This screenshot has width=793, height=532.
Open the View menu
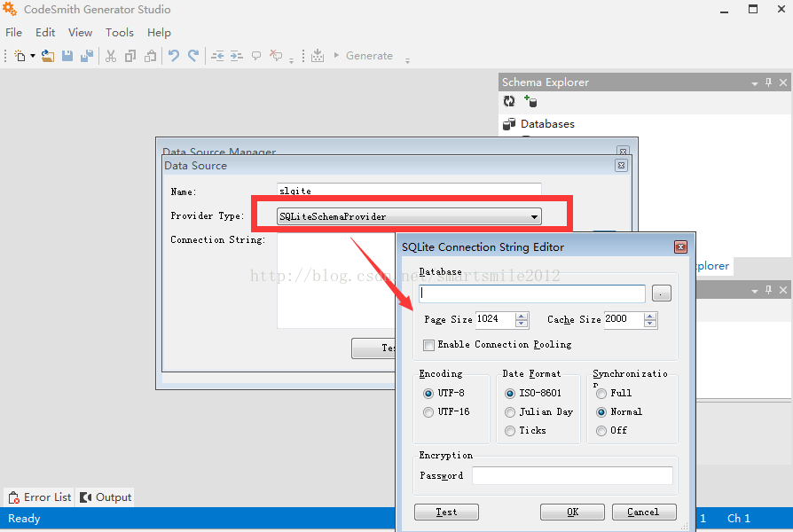(80, 33)
